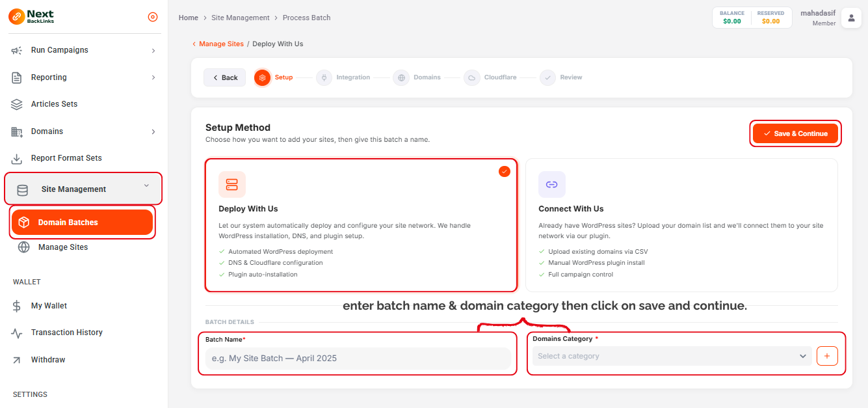The image size is (868, 408).
Task: Follow the Manage Sites breadcrumb link
Action: click(x=221, y=44)
